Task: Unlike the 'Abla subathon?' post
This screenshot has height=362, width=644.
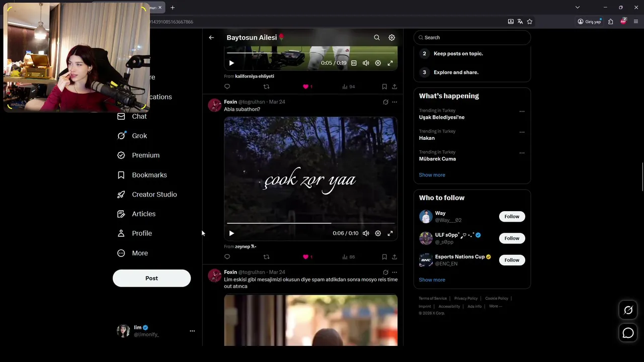Action: [305, 257]
